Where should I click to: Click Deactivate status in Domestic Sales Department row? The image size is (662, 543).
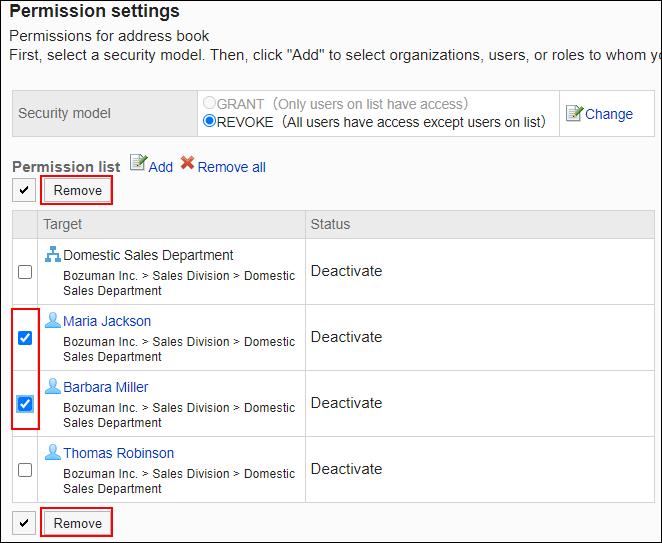pyautogui.click(x=346, y=271)
